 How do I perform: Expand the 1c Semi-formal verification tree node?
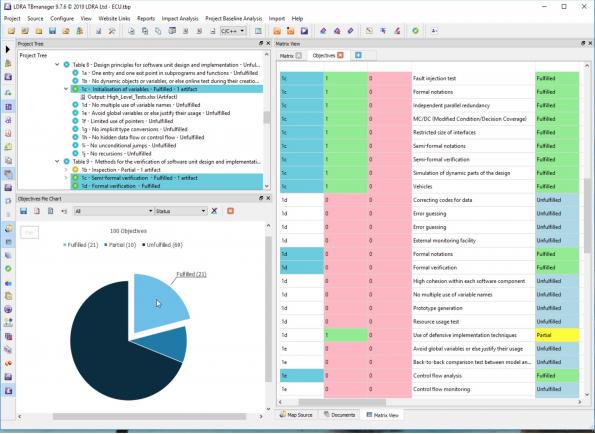(x=66, y=178)
